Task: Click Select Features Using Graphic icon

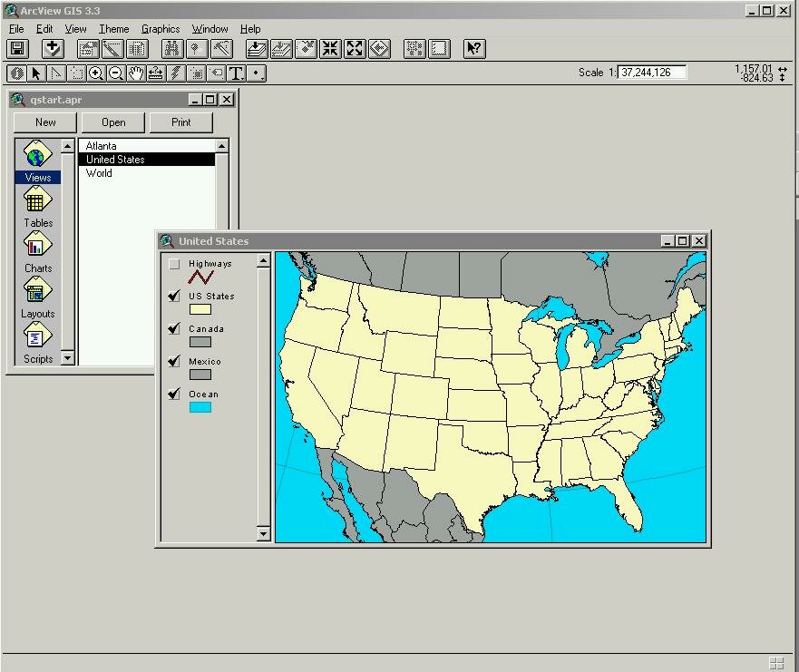Action: pyautogui.click(x=414, y=49)
